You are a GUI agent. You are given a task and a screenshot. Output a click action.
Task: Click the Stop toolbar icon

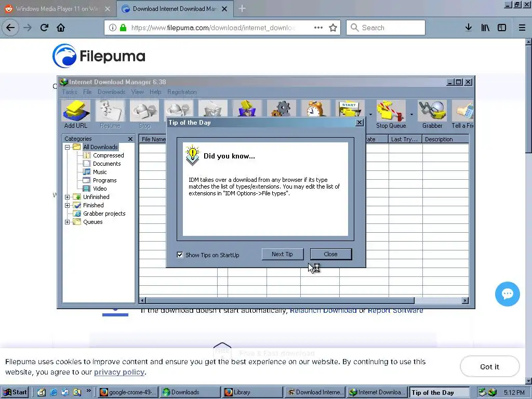pos(144,115)
